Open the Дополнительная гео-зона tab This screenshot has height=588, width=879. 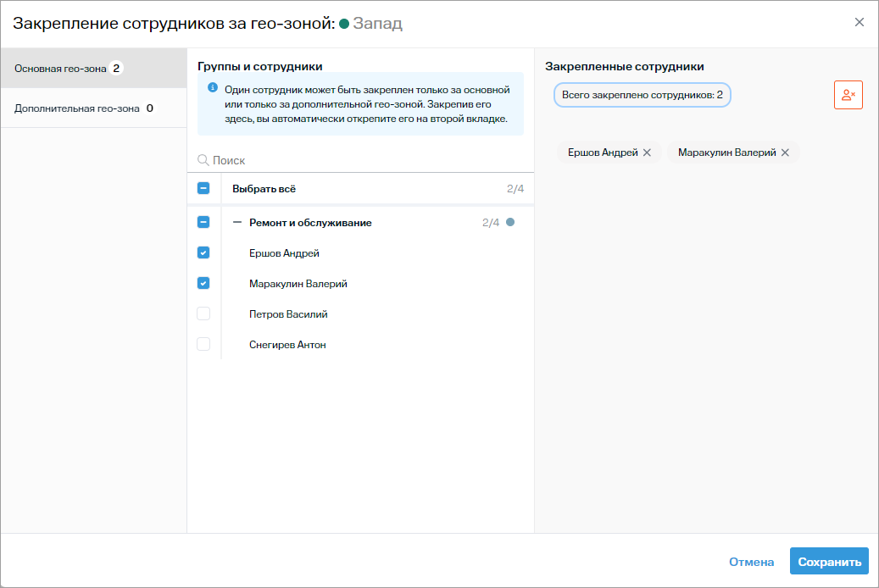tap(77, 108)
